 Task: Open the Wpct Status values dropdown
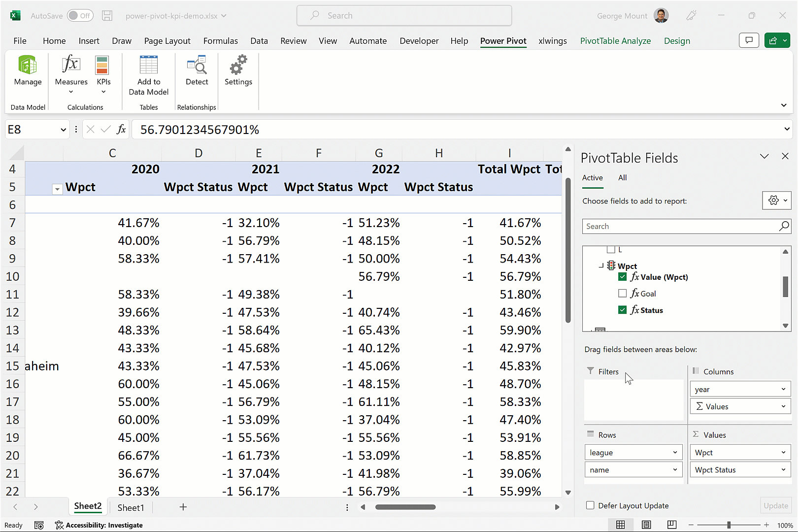tap(783, 470)
